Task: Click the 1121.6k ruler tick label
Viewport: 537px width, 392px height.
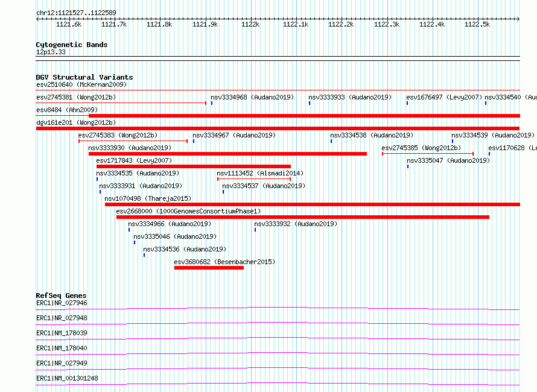Action: (69, 24)
